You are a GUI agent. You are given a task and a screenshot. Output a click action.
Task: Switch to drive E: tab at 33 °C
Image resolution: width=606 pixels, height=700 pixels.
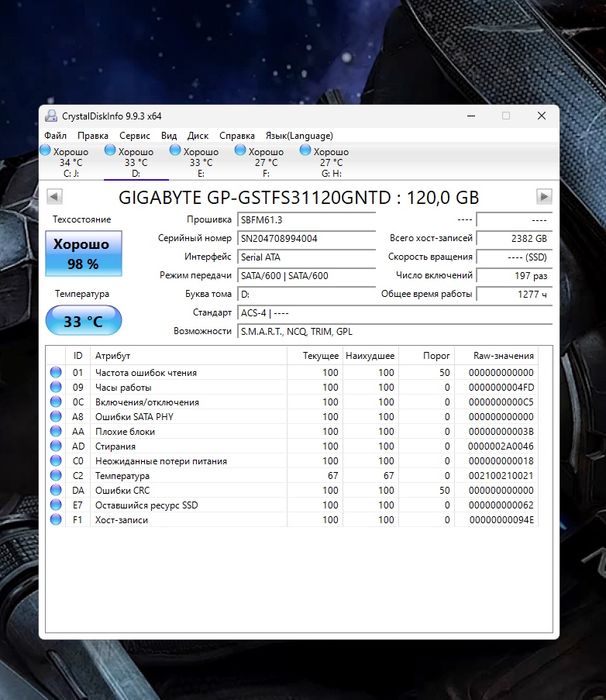(201, 162)
